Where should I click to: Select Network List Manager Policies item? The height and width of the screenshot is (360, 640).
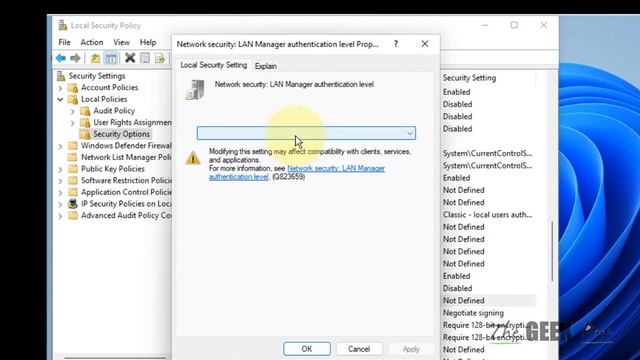(126, 157)
